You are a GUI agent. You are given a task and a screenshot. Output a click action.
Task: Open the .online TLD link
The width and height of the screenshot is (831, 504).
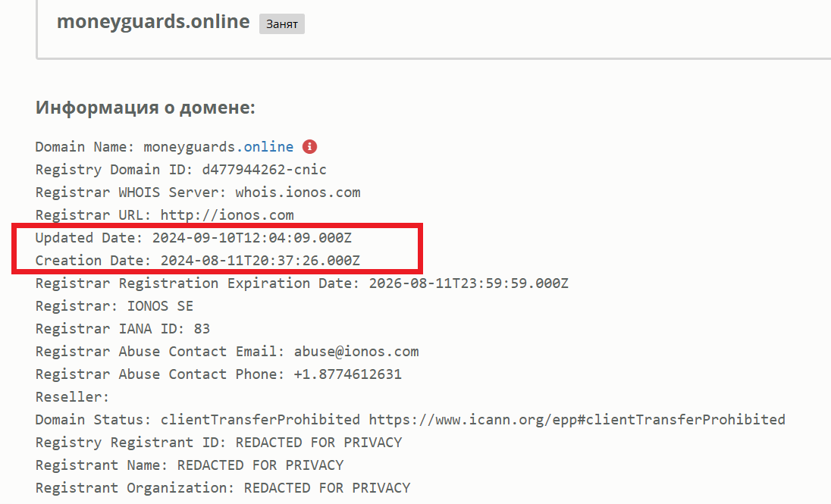tap(265, 147)
